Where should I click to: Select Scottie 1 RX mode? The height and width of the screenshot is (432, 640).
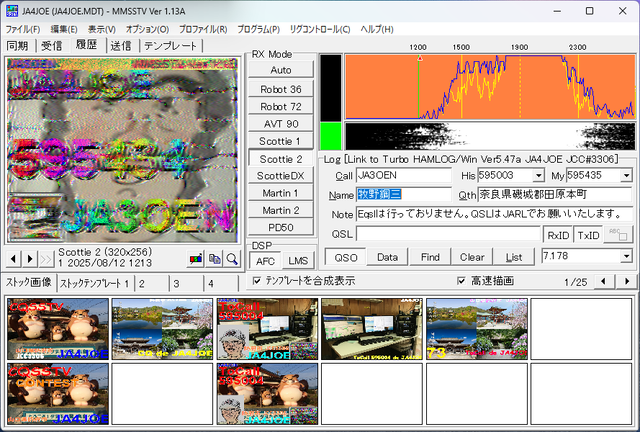[x=281, y=141]
